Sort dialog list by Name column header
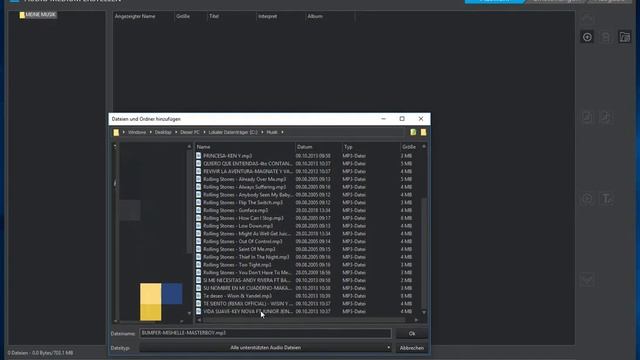The image size is (640, 360). pos(245,147)
